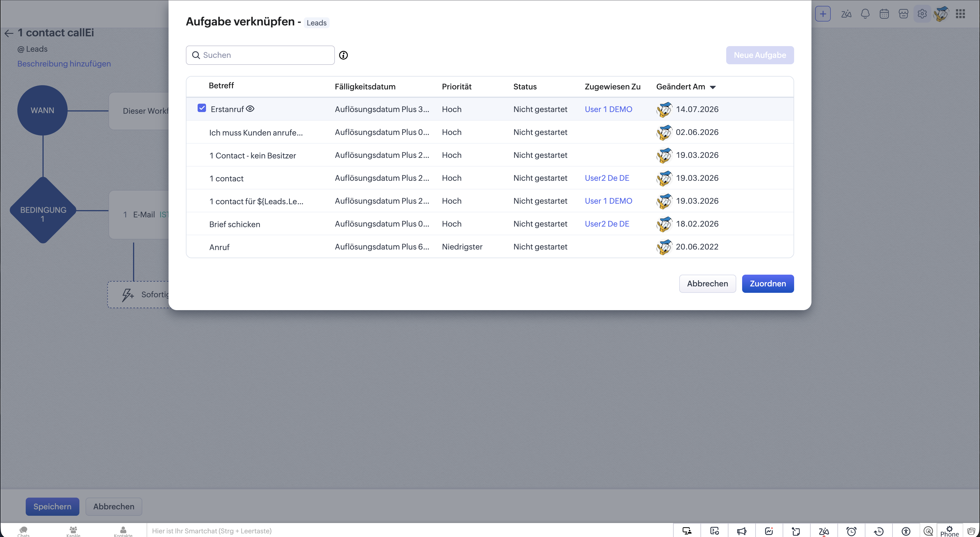Image resolution: width=980 pixels, height=537 pixels.
Task: Click the avatar beside 20.06.2022
Action: click(664, 247)
